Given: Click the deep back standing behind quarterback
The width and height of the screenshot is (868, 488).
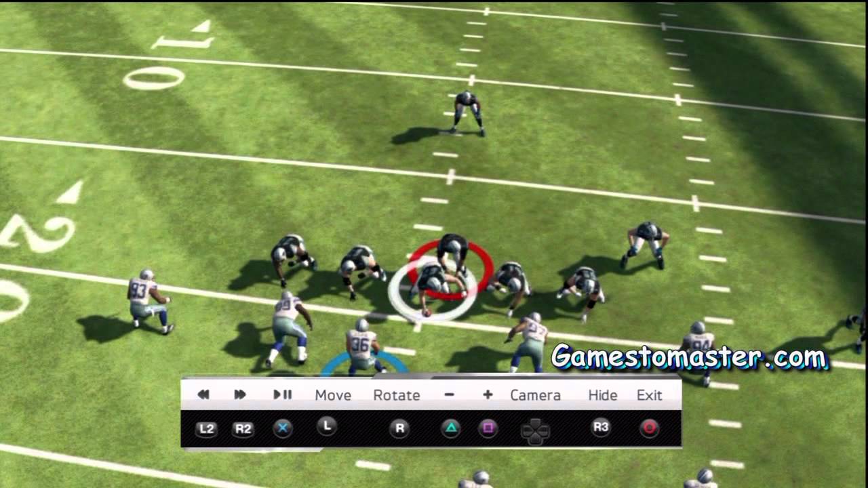Looking at the screenshot, I should [468, 113].
